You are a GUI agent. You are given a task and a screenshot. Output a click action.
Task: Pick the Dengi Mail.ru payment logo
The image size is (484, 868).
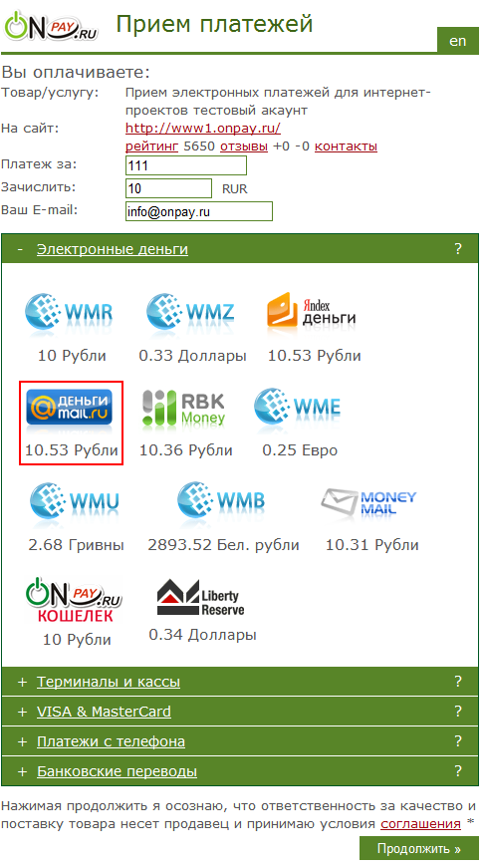70,408
